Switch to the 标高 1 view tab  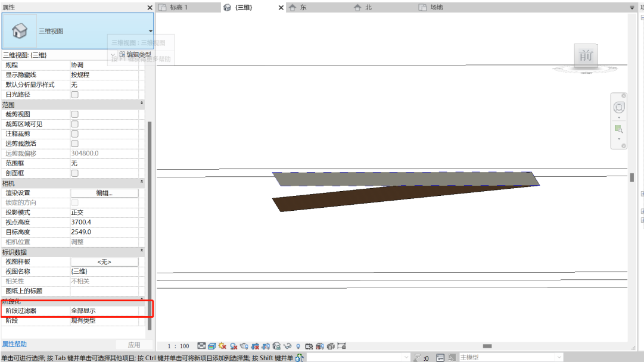click(178, 7)
